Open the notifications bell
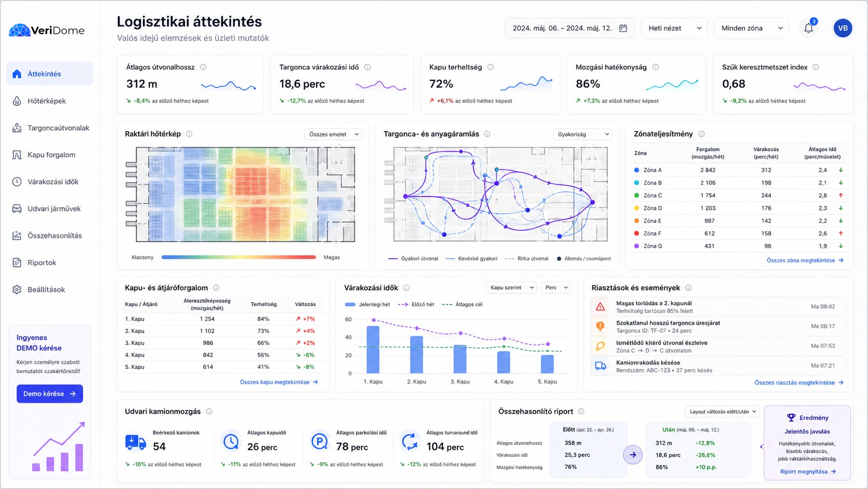 pyautogui.click(x=808, y=28)
